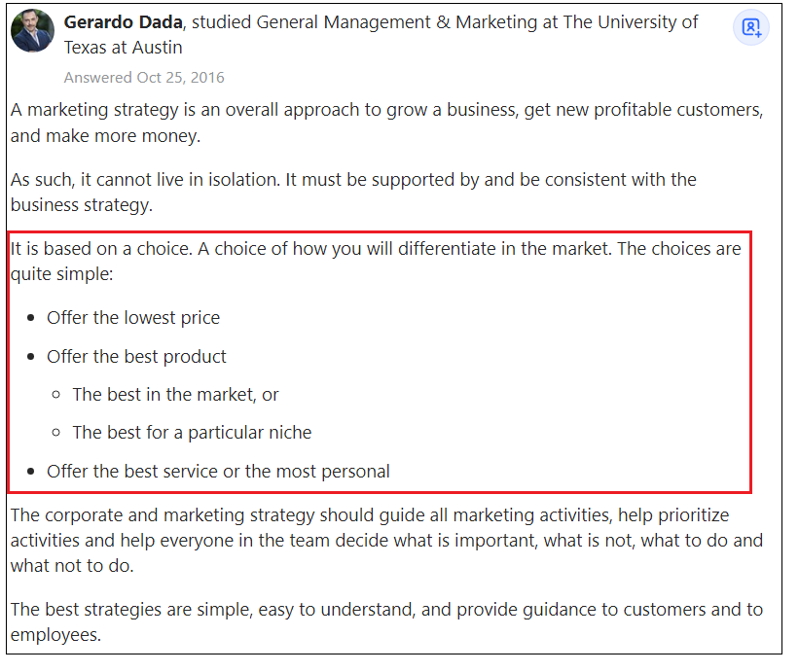
Task: Click the 'As such, it cannot live' paragraph
Action: point(353,192)
